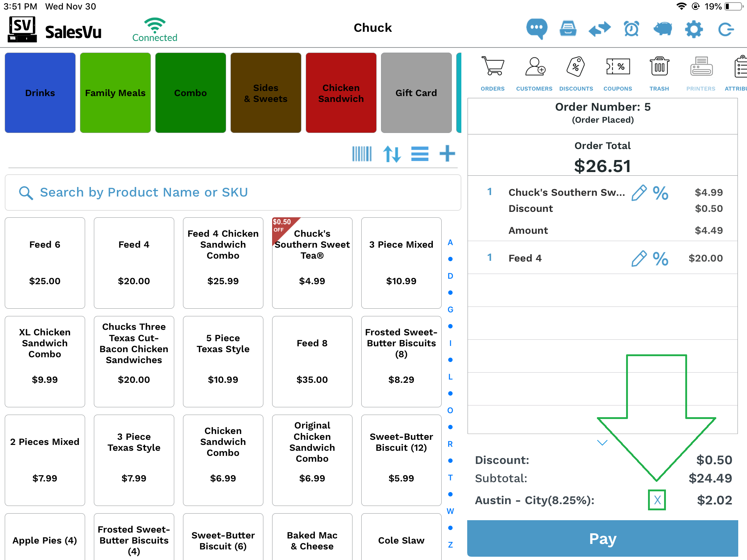Screen dimensions: 747x560
Task: Edit the Feed 4 order line with pencil
Action: click(x=639, y=258)
